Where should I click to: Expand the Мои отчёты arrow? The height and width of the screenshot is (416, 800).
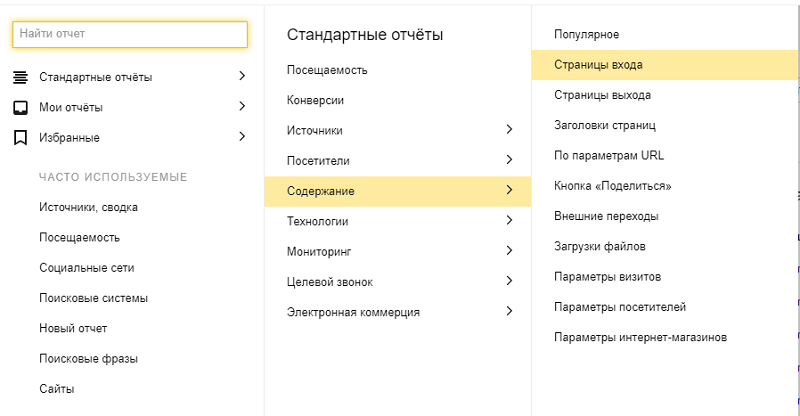pos(242,106)
